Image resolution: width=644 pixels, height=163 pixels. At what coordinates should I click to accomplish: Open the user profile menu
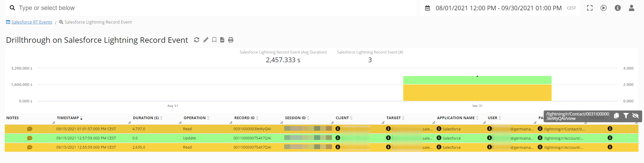[631, 8]
